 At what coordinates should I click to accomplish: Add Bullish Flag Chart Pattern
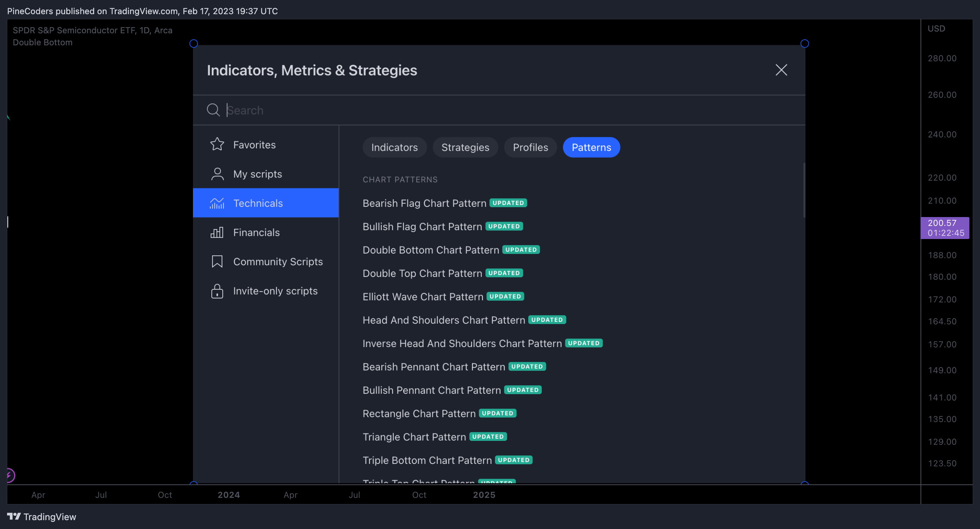point(422,227)
